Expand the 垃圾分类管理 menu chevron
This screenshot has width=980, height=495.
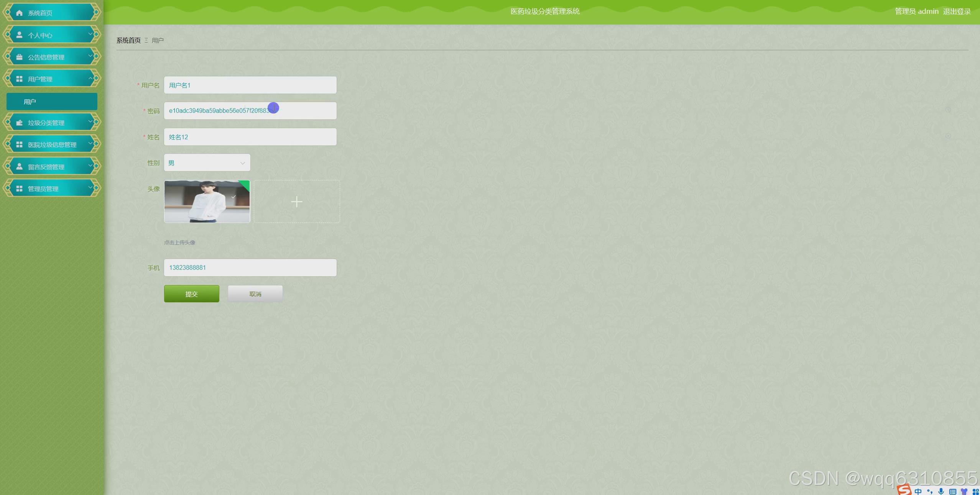[90, 122]
